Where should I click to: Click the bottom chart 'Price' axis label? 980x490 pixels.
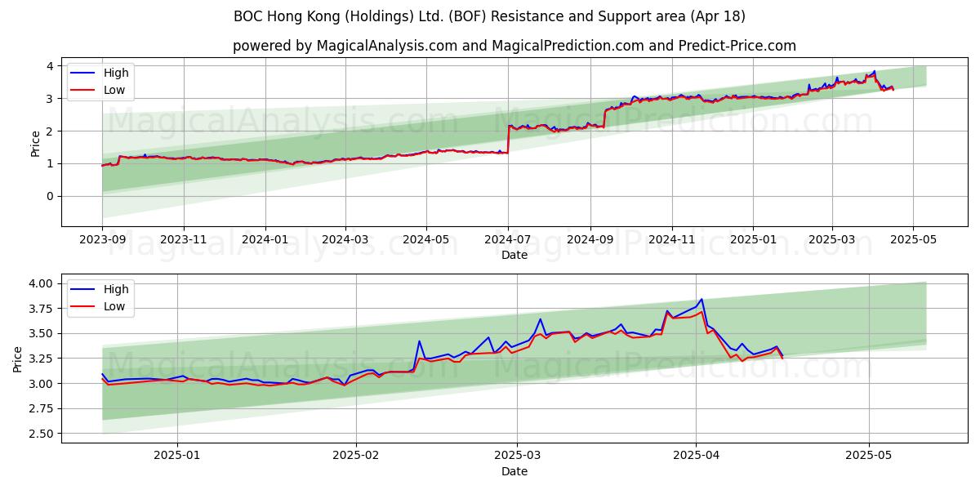click(x=18, y=359)
